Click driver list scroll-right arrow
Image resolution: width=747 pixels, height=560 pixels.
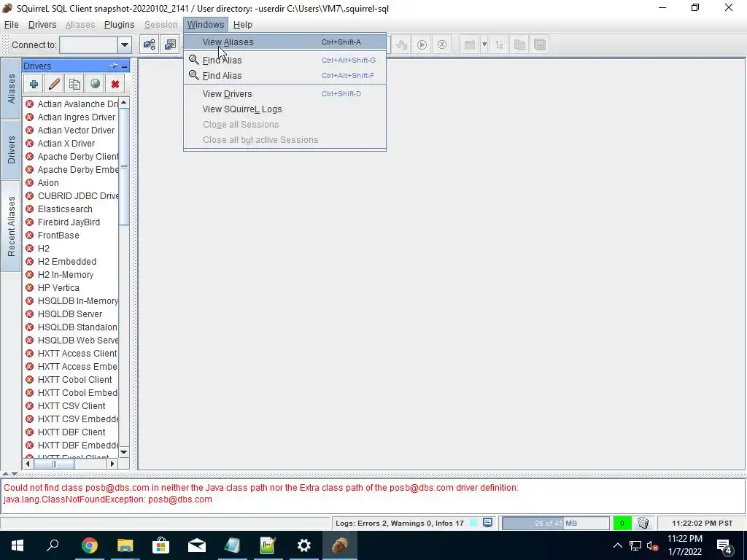coord(112,463)
